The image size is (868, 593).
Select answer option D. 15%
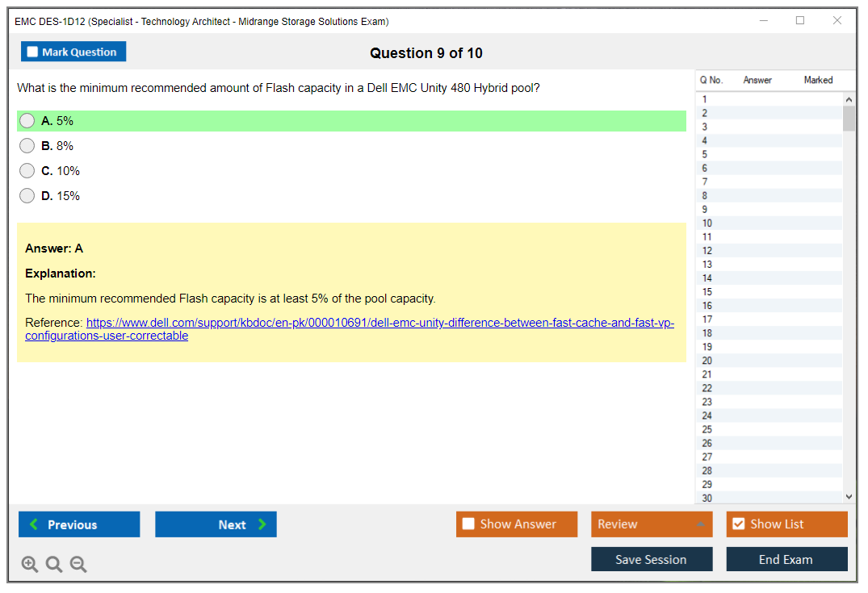[x=27, y=196]
